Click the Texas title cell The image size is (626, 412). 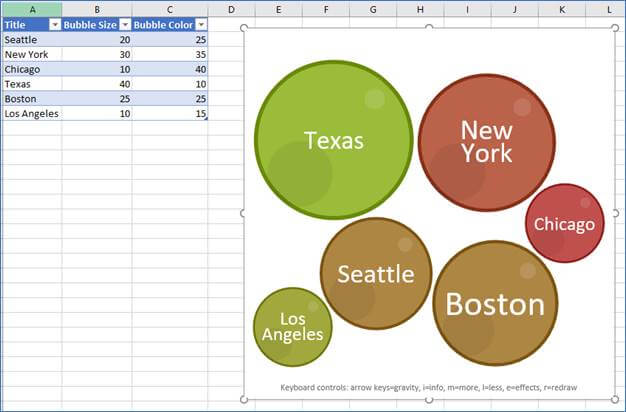click(x=32, y=84)
